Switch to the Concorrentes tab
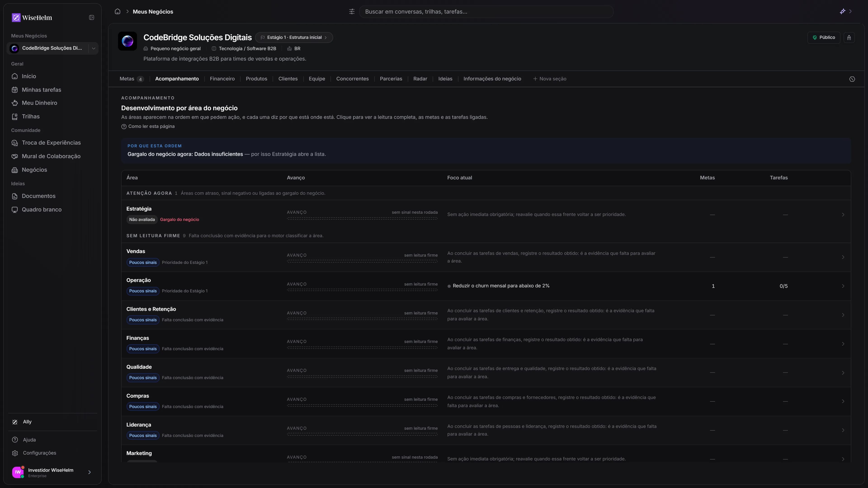Screen dimensions: 868x488 pyautogui.click(x=352, y=79)
